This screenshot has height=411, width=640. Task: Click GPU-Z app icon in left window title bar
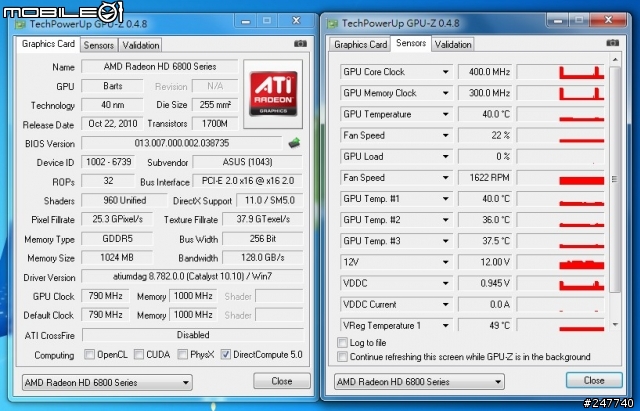[20, 24]
